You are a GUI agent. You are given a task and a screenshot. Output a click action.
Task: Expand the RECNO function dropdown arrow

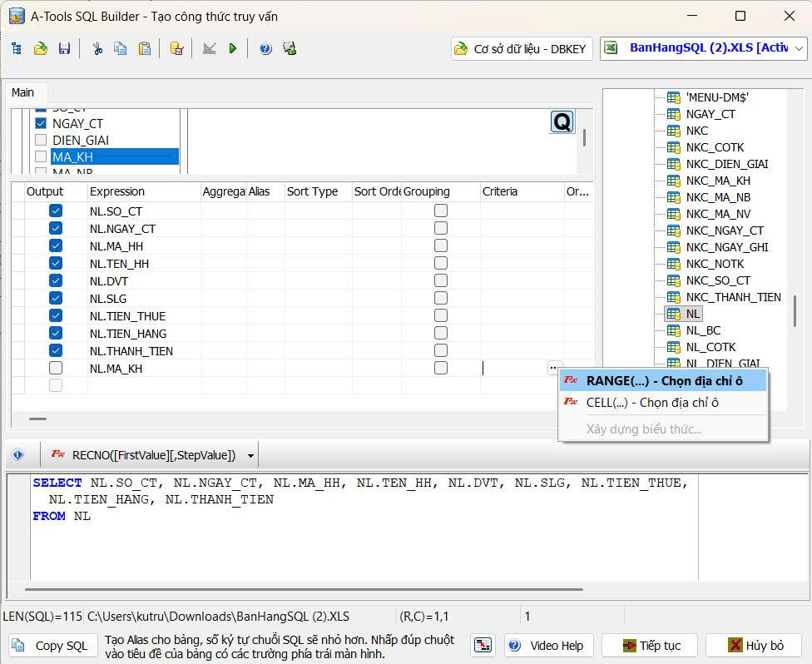coord(250,456)
